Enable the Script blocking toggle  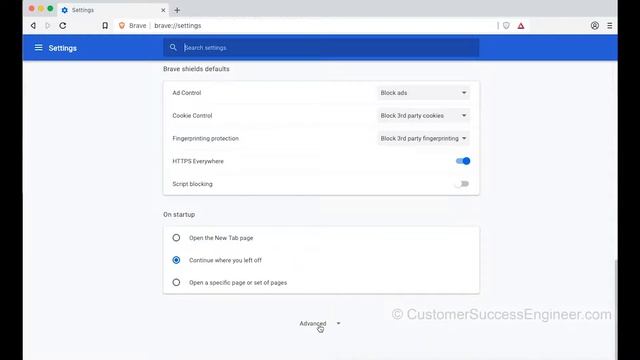463,184
